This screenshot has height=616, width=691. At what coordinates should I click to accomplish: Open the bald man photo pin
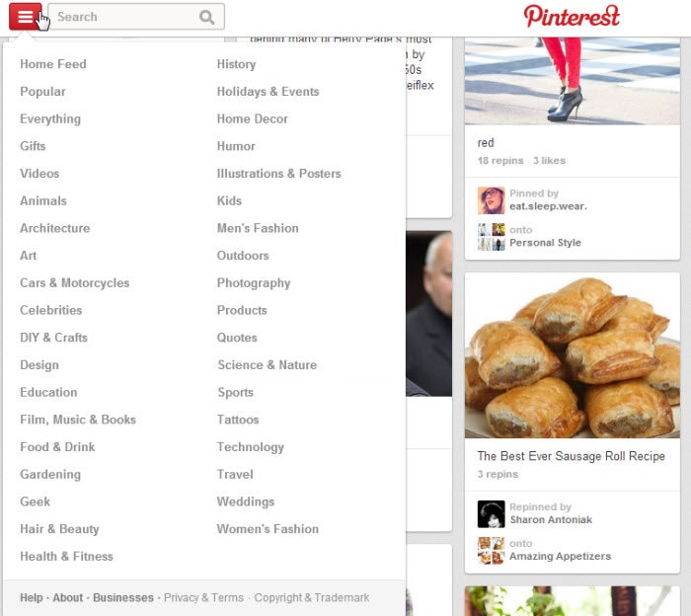[428, 313]
